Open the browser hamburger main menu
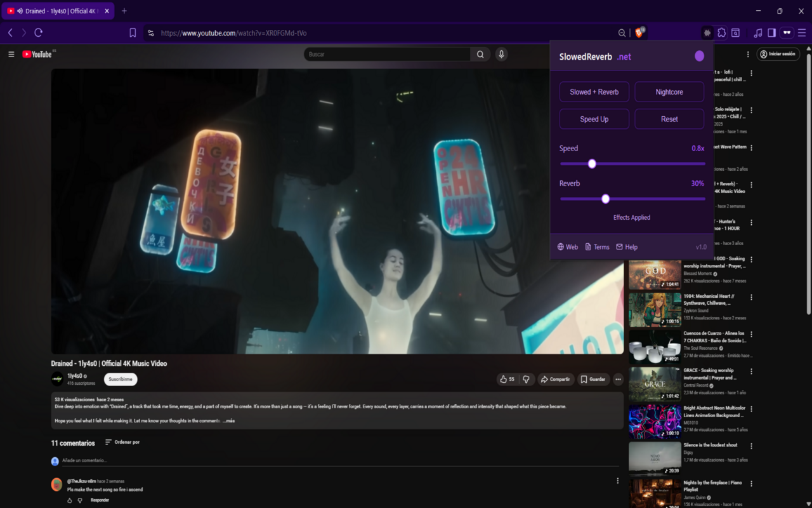Screen dimensions: 812x508 [802, 32]
